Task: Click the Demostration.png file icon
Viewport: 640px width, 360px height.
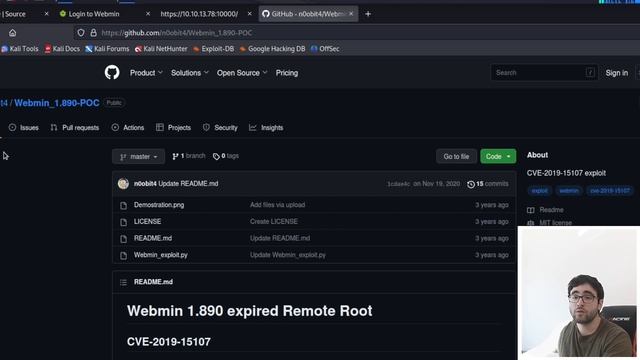Action: click(123, 205)
